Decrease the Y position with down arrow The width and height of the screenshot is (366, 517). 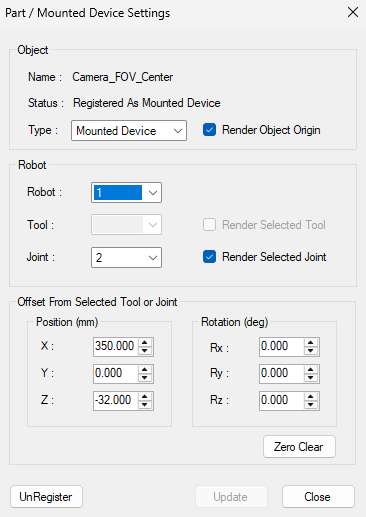[145, 378]
